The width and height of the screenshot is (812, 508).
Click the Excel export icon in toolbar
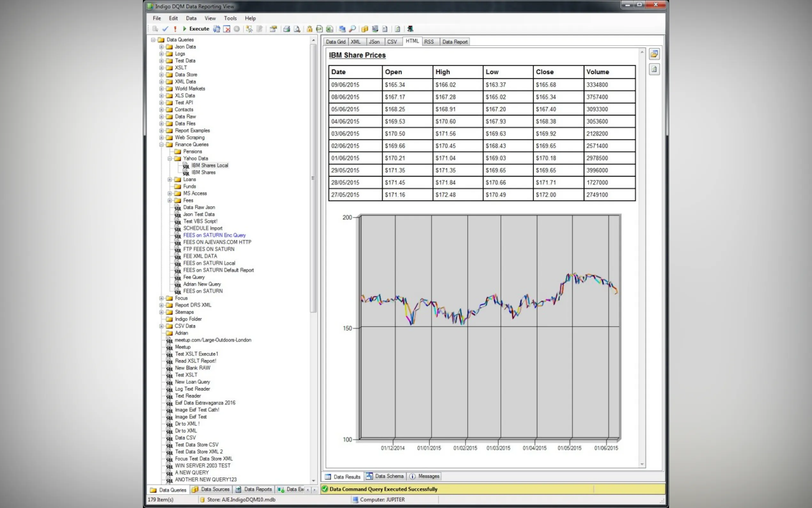(x=330, y=29)
